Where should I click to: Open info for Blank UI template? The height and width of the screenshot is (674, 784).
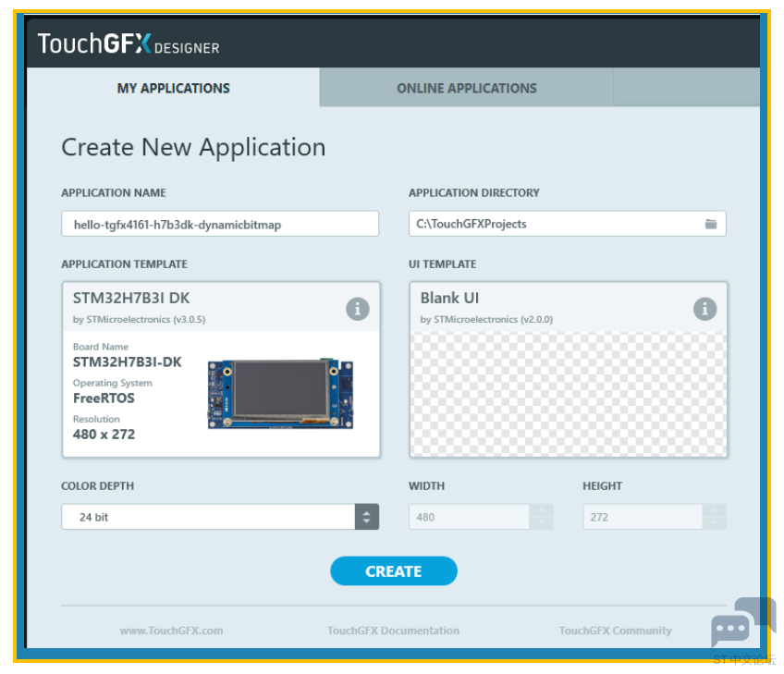point(705,309)
